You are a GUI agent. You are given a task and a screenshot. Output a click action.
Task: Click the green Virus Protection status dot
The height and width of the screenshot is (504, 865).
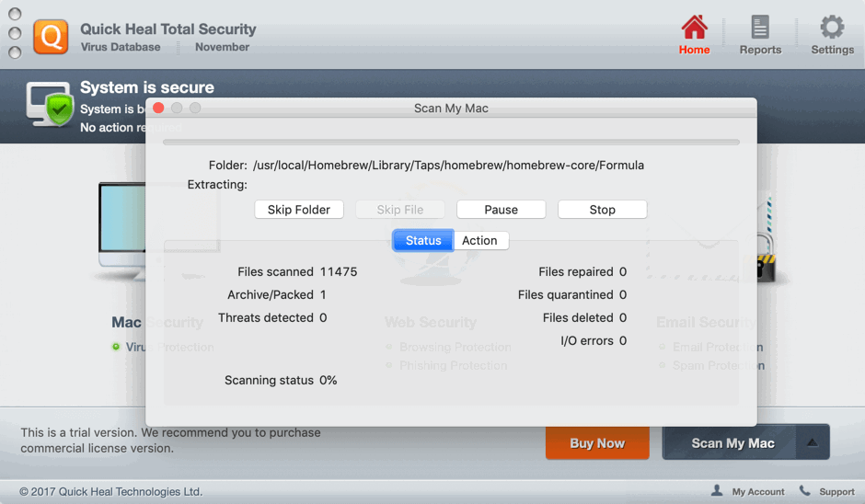tap(116, 347)
